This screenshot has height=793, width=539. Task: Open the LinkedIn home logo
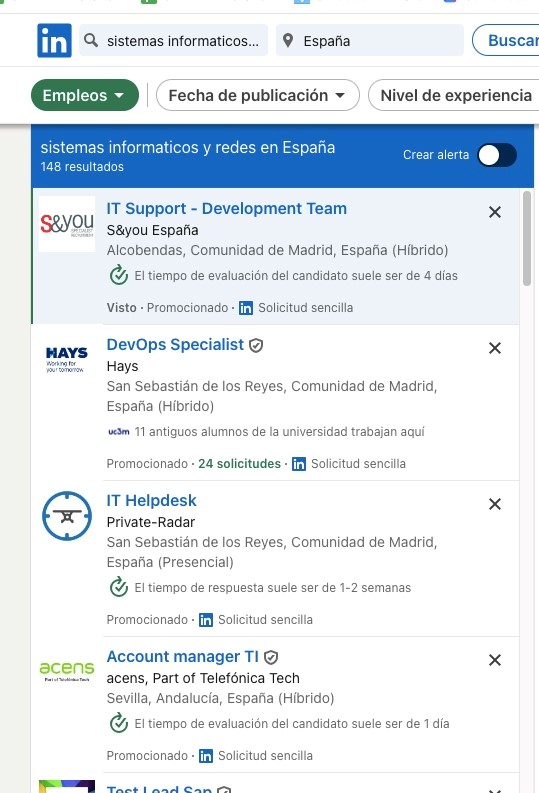point(54,40)
